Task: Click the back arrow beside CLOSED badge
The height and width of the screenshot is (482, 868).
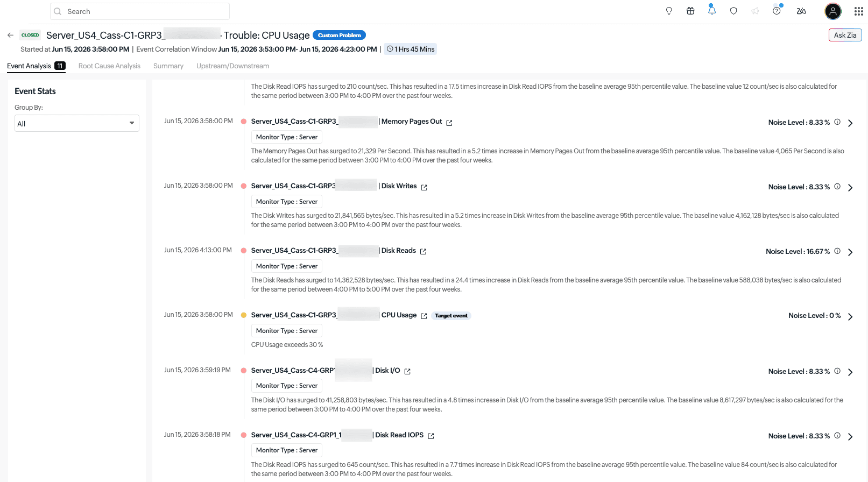Action: pyautogui.click(x=10, y=35)
